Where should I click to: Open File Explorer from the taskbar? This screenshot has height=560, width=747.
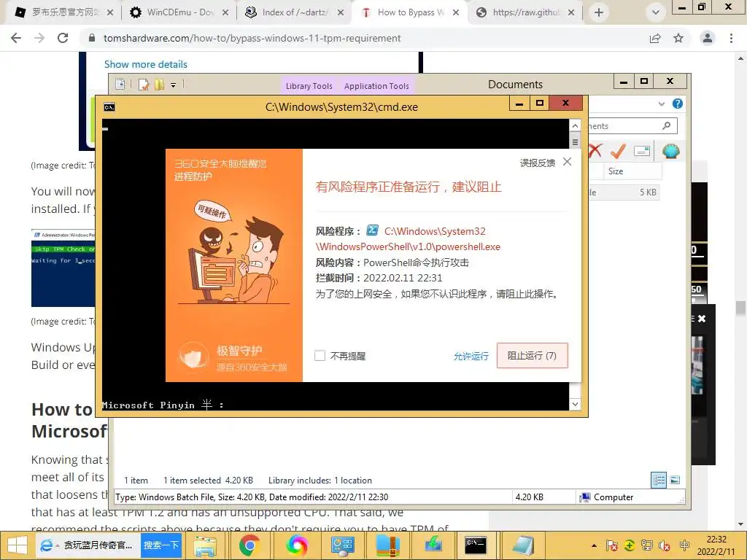pyautogui.click(x=205, y=545)
